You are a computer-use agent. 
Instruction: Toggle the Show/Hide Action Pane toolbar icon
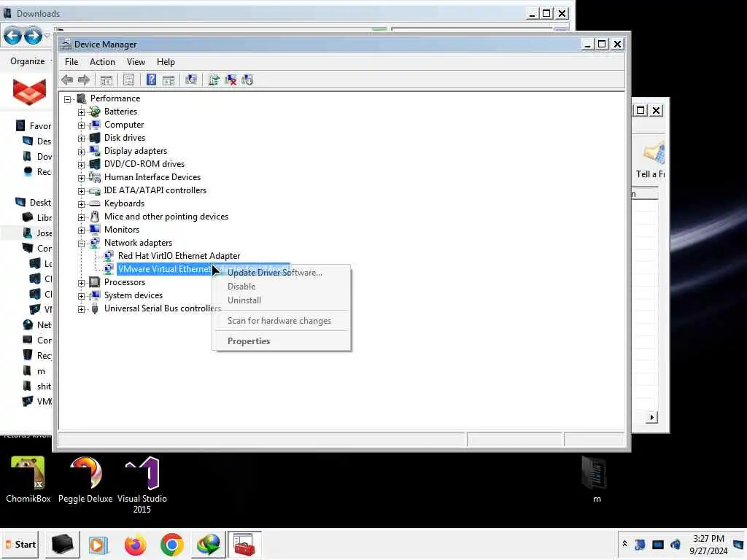[x=169, y=80]
